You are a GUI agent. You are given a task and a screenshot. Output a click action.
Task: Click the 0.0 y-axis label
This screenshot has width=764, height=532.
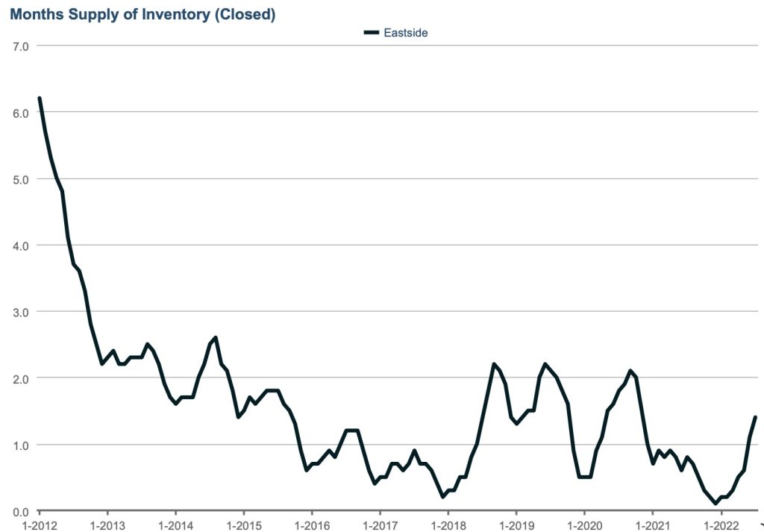(20, 511)
